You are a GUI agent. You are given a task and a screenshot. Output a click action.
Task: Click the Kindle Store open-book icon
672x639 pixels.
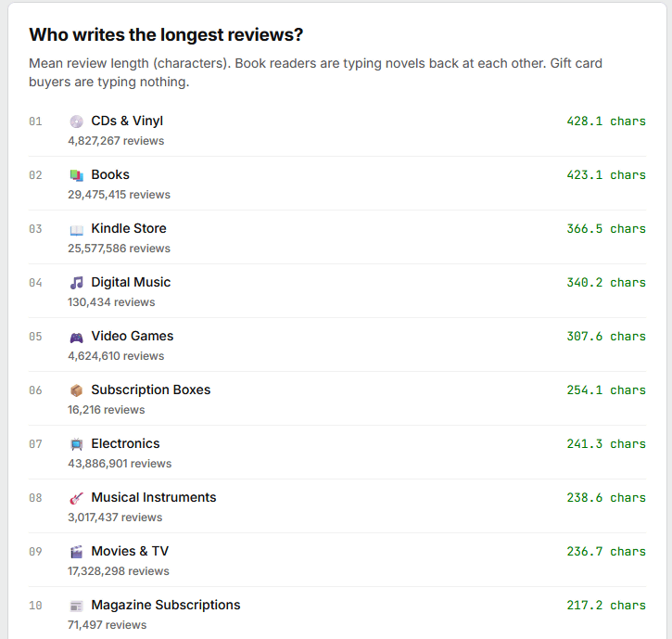point(76,229)
